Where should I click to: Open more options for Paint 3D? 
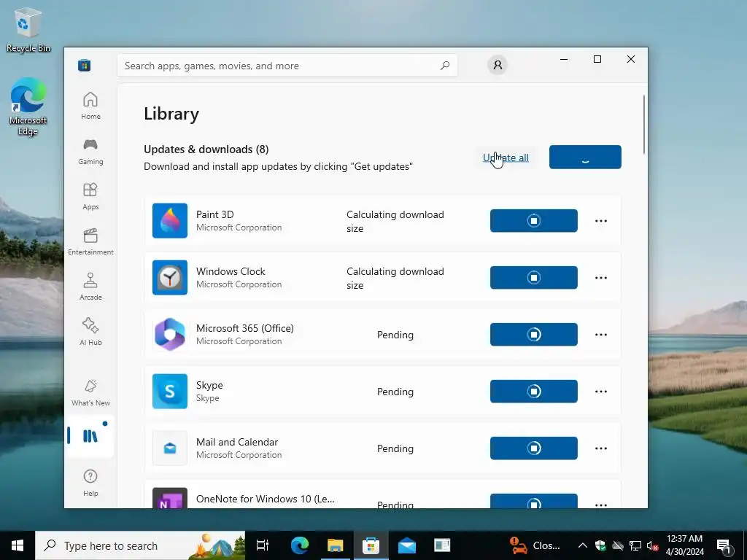(601, 221)
